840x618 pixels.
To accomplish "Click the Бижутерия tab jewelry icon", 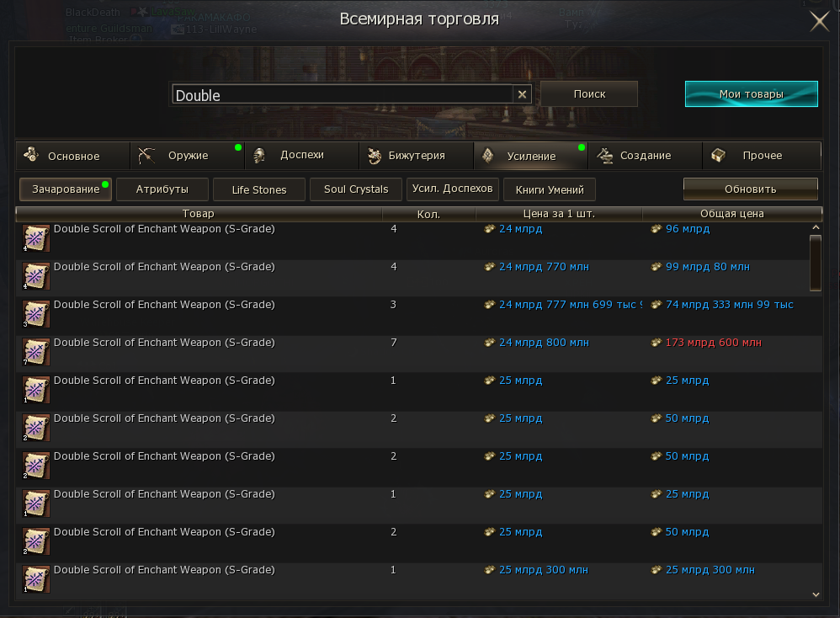I will point(375,156).
